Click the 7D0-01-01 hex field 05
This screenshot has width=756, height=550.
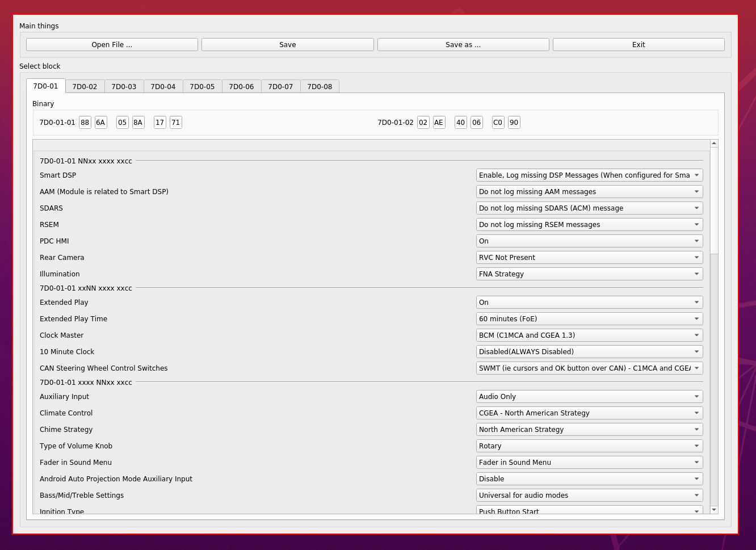pos(123,123)
